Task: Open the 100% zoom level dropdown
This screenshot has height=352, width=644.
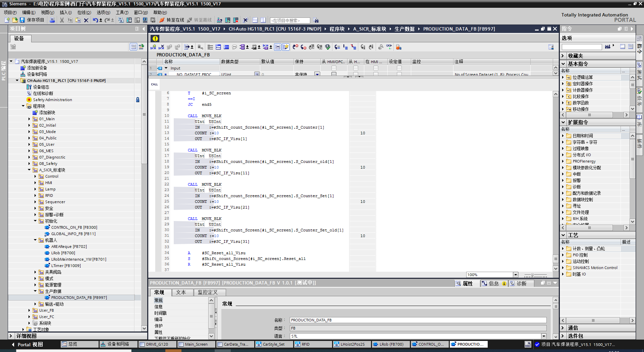Action: (516, 275)
